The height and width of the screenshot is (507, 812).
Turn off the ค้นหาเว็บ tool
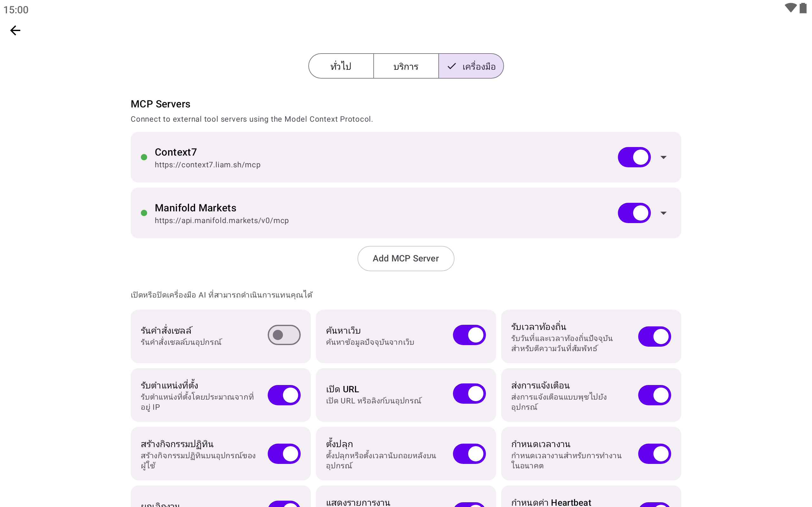[x=469, y=335]
